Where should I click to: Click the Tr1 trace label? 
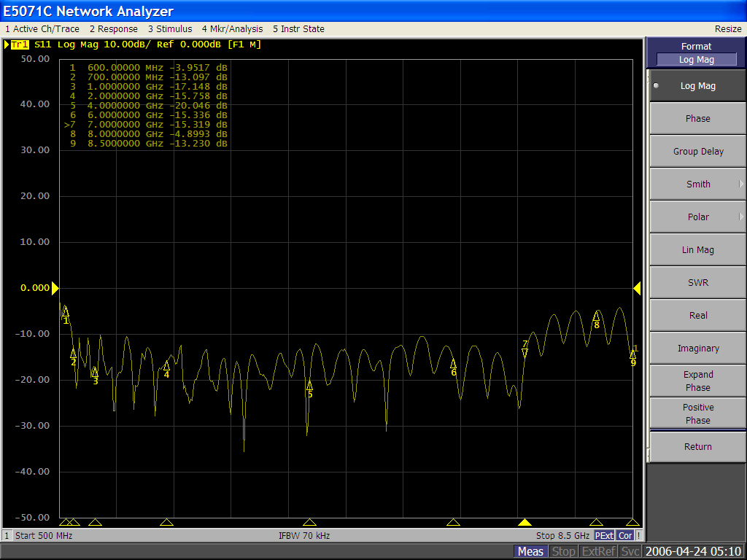(x=20, y=44)
